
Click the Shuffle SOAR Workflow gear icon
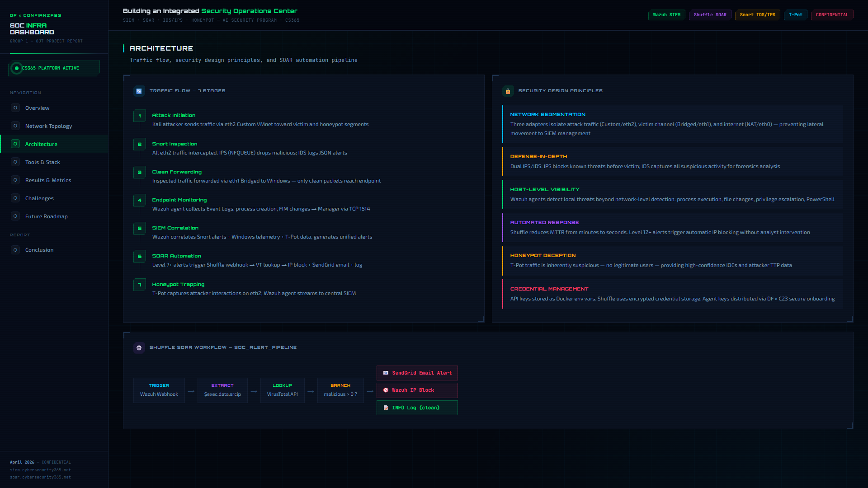point(139,347)
